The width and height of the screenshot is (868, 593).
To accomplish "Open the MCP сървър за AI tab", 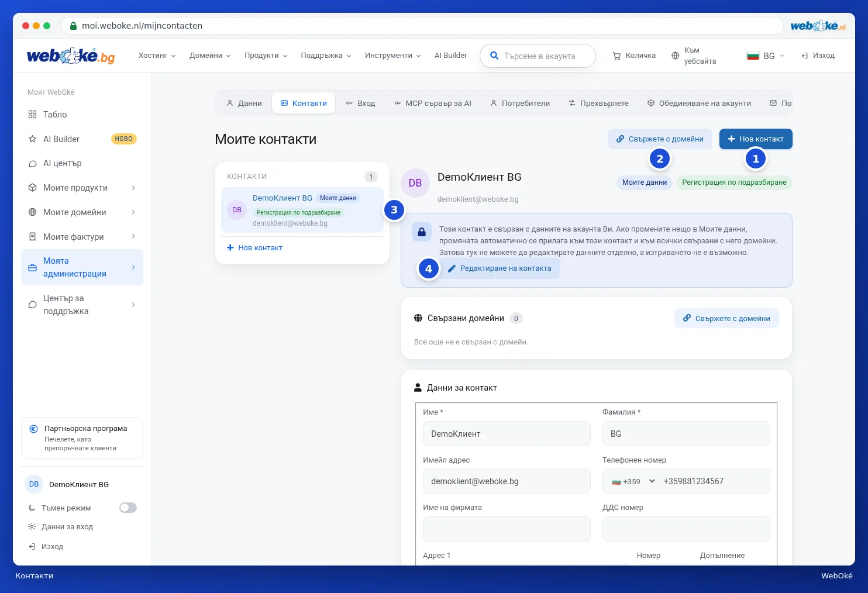I will tap(433, 103).
